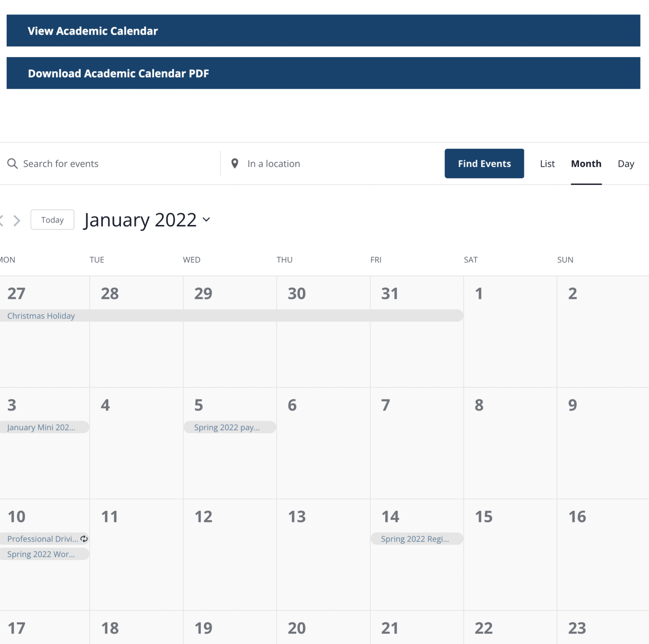This screenshot has width=649, height=644.
Task: Switch to Day view
Action: point(626,164)
